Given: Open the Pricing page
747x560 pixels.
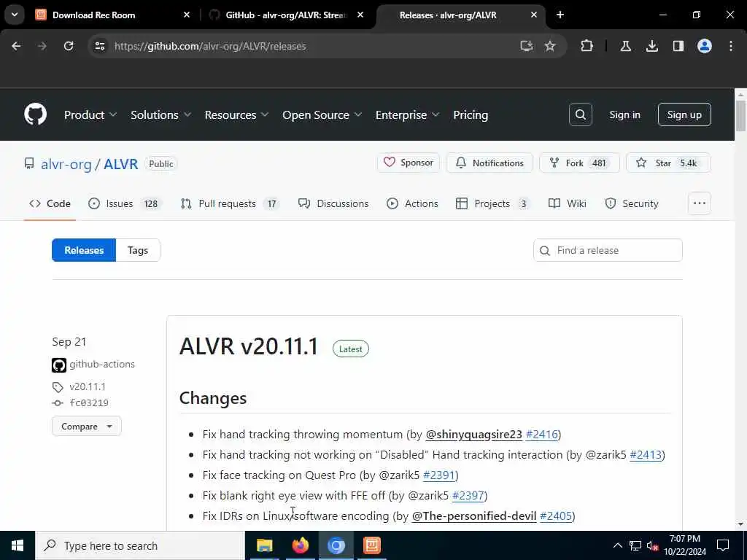Looking at the screenshot, I should click(x=471, y=114).
